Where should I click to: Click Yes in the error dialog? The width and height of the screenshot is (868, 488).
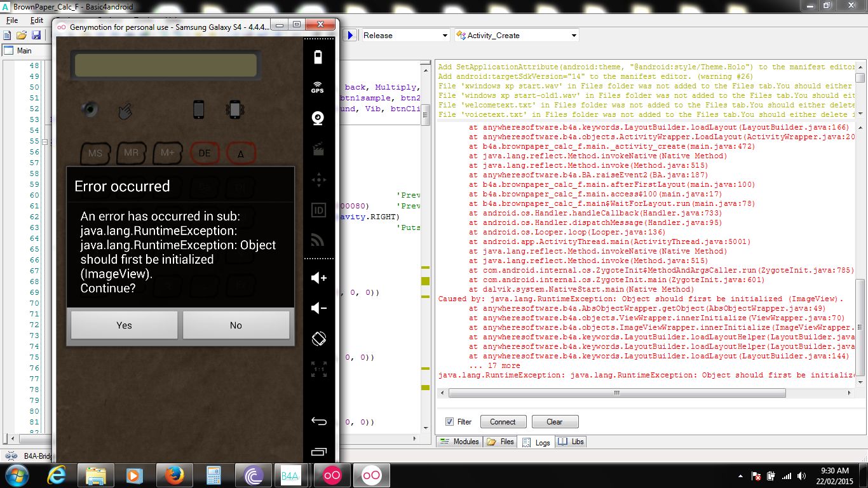pos(124,325)
